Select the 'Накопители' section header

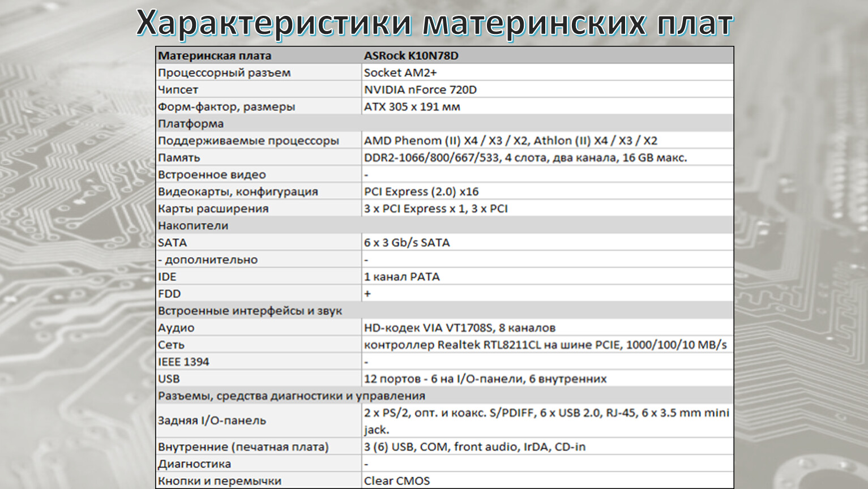coord(193,225)
